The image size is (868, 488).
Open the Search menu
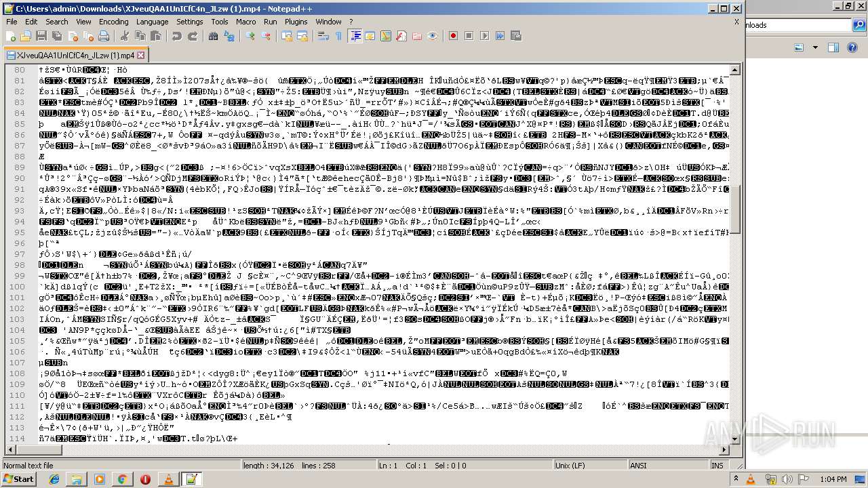pos(56,22)
